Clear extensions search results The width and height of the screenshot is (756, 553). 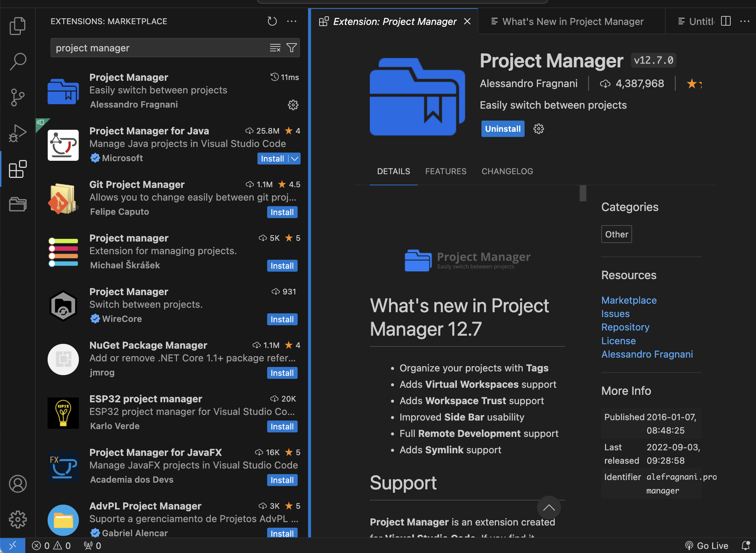[275, 48]
